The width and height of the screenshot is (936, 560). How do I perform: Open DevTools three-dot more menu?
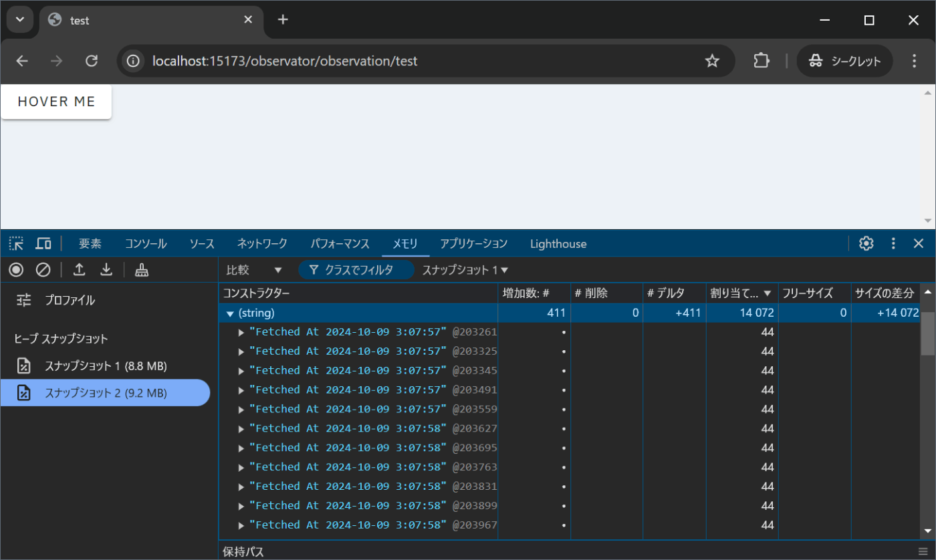[893, 243]
